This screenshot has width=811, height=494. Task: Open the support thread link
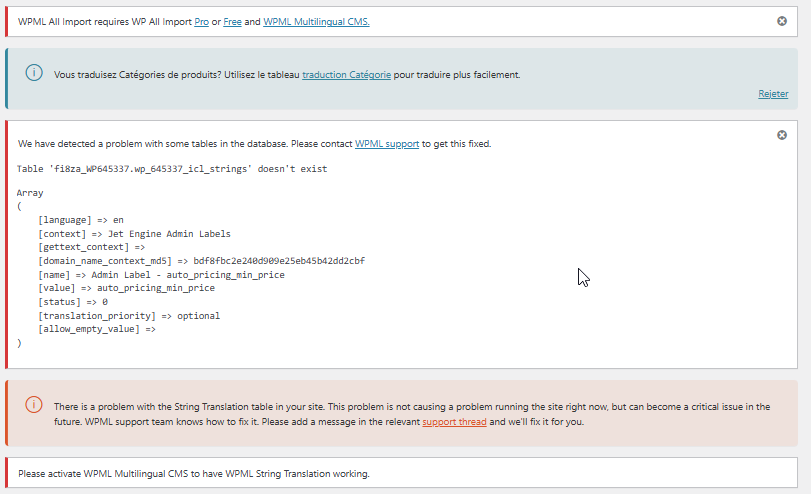(x=454, y=422)
